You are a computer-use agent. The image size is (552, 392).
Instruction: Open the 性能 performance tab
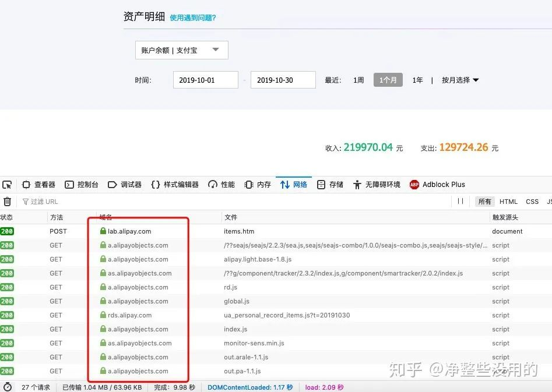point(221,185)
